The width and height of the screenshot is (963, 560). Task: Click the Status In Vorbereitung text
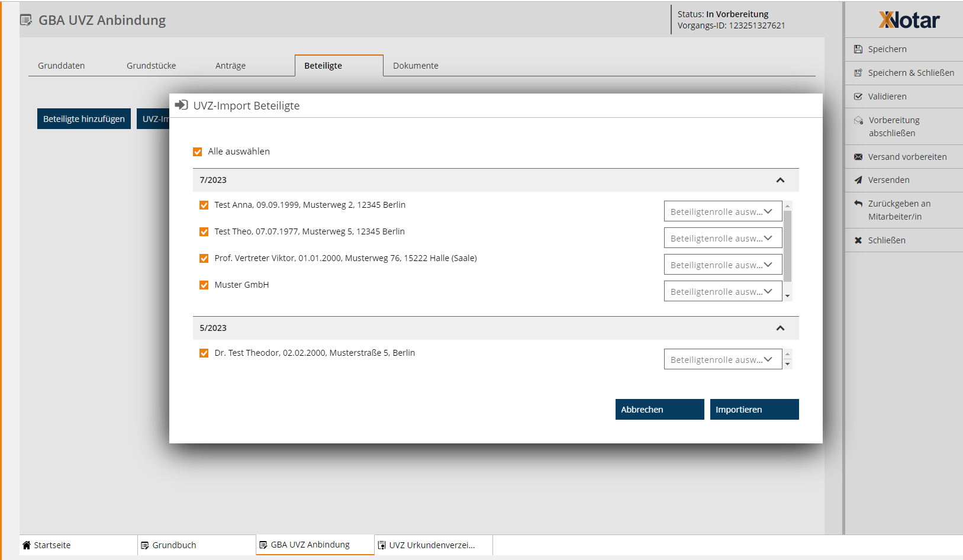[x=723, y=14]
